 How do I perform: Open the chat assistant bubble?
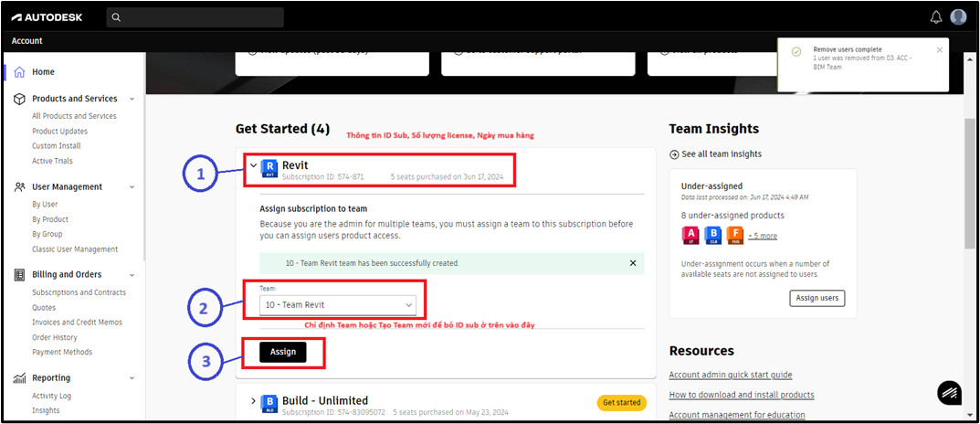click(x=949, y=393)
